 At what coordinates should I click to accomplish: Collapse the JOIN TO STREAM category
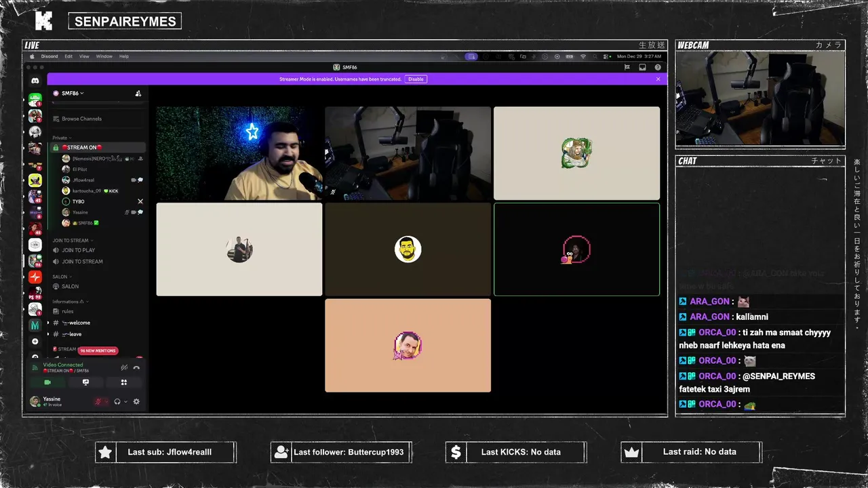coord(73,241)
